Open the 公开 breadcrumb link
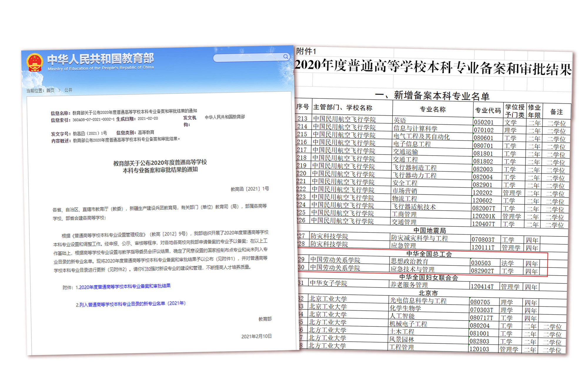The height and width of the screenshot is (392, 588). pyautogui.click(x=68, y=90)
